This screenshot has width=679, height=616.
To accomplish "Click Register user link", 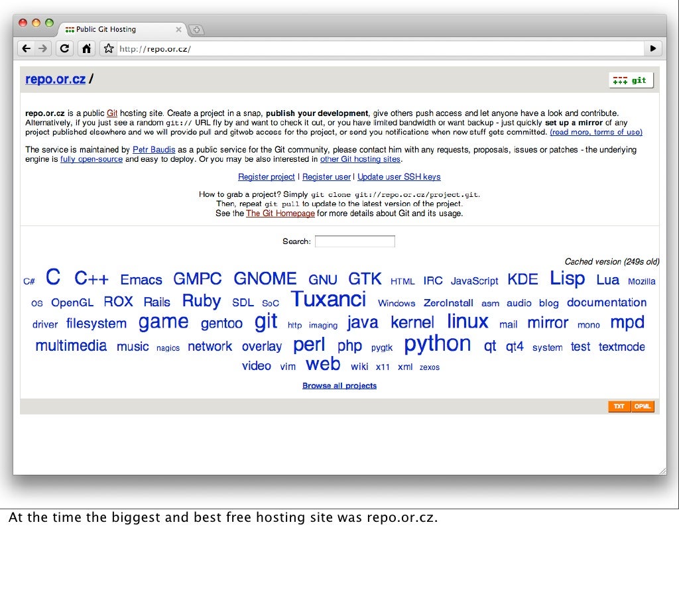I will [x=326, y=177].
